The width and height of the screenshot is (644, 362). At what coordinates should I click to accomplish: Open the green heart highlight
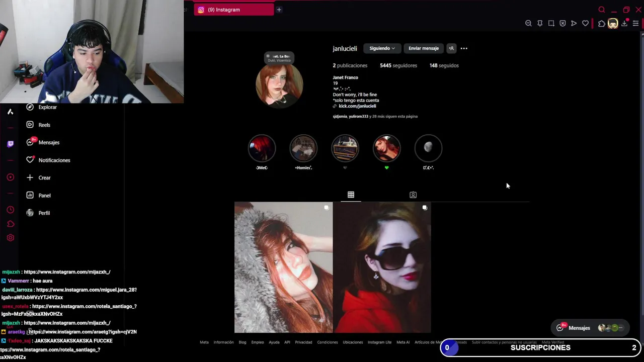point(386,148)
